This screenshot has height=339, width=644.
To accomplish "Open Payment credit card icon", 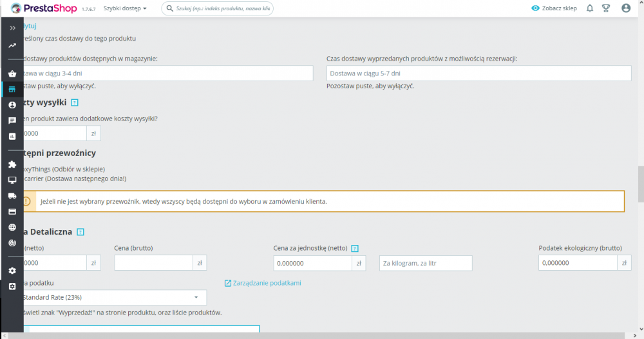I will [12, 211].
